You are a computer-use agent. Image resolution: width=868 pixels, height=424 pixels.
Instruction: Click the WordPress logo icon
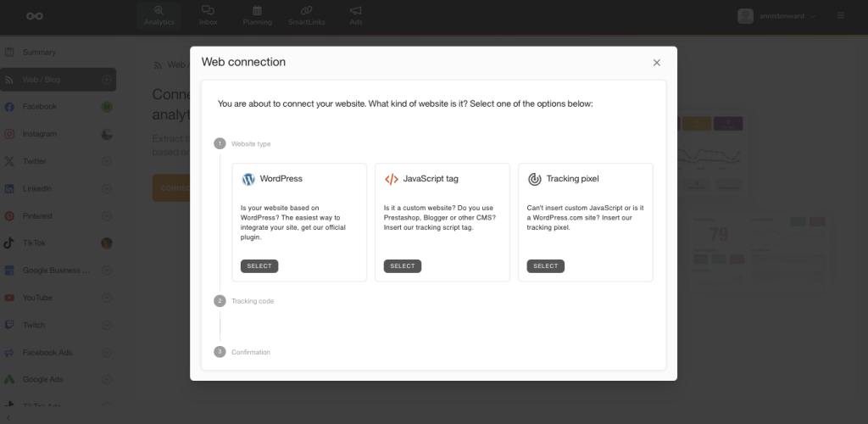click(x=248, y=179)
